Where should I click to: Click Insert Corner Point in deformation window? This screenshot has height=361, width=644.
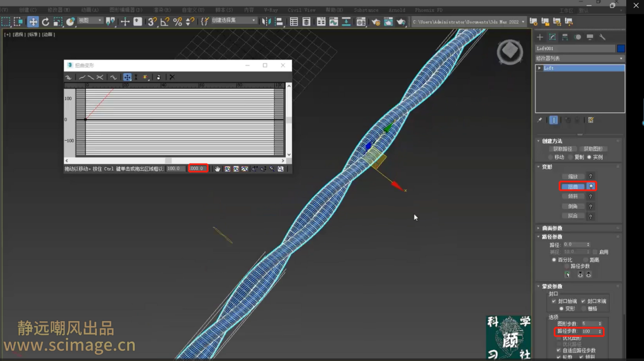[x=144, y=77]
